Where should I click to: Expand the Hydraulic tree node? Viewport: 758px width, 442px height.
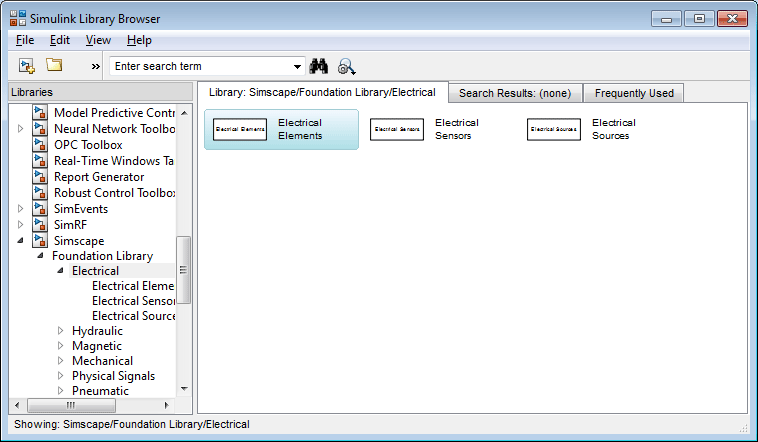(60, 331)
